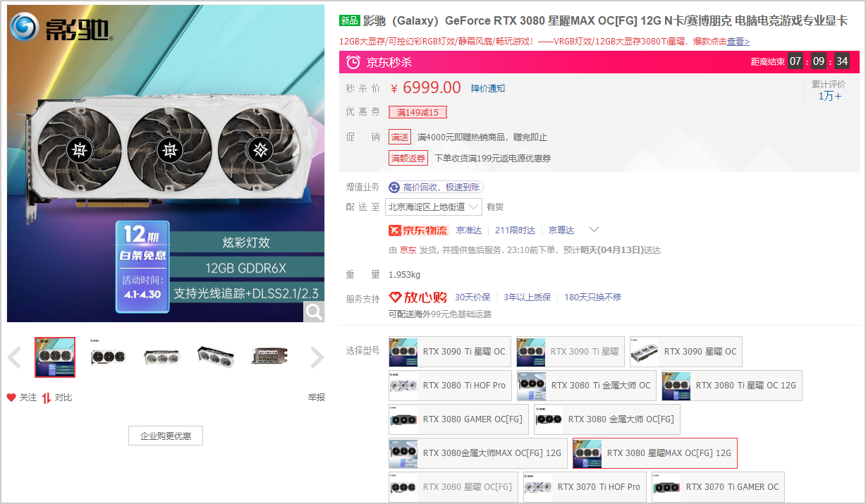Click the magnifier zoom icon on product image

click(314, 312)
